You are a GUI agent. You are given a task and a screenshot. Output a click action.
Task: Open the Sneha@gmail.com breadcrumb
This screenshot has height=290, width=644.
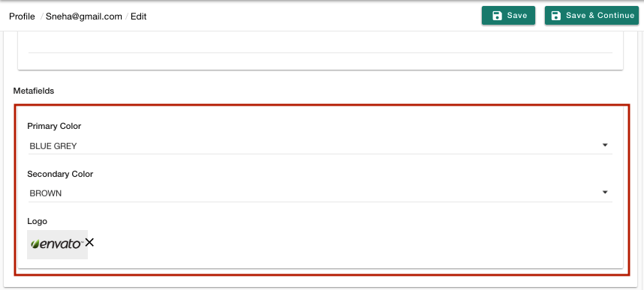84,16
